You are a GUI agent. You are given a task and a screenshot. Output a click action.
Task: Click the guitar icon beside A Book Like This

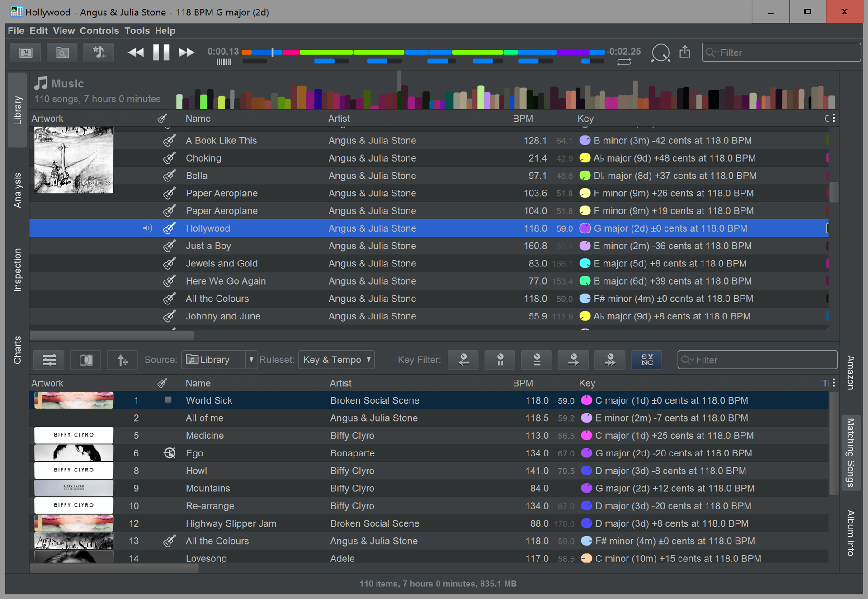point(170,141)
